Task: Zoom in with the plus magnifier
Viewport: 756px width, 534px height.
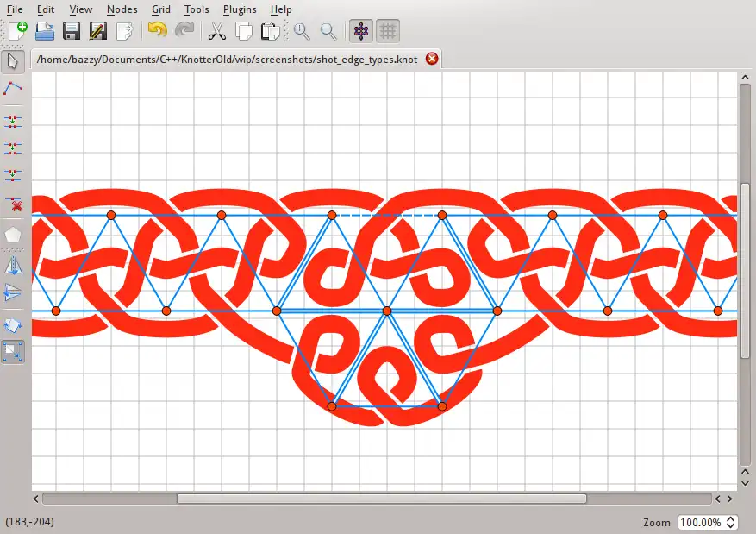Action: pos(302,31)
